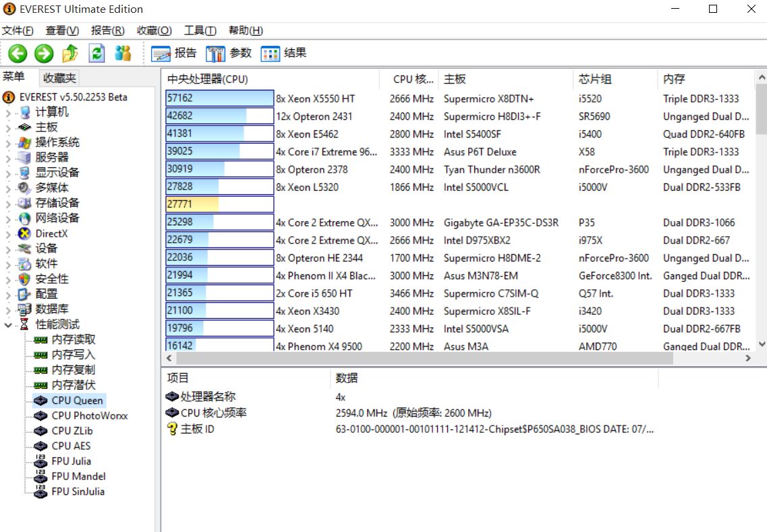The image size is (767, 532).
Task: Click the green Back arrow icon
Action: point(18,53)
